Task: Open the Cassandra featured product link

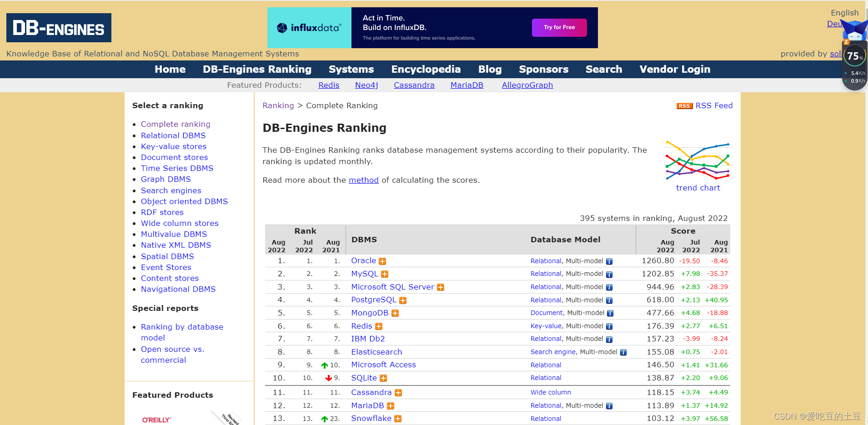Action: 414,85
